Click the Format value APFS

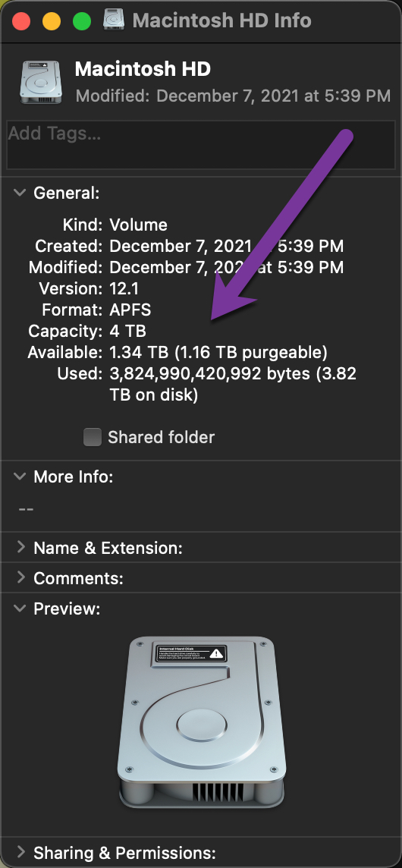pos(130,310)
